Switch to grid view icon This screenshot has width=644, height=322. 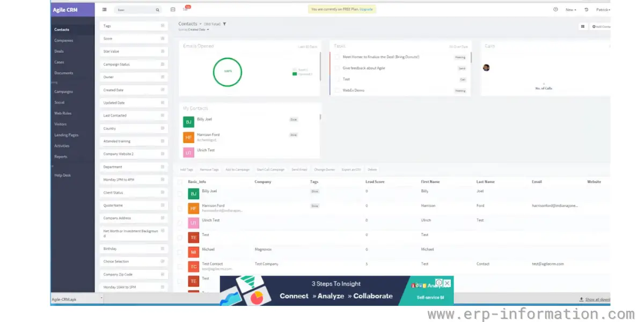point(582,26)
